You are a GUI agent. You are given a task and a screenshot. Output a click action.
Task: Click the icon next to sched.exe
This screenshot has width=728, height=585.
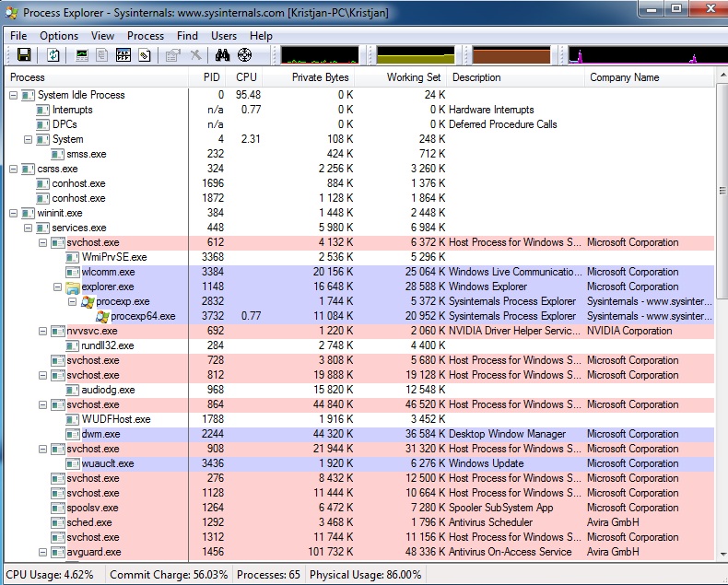point(57,522)
